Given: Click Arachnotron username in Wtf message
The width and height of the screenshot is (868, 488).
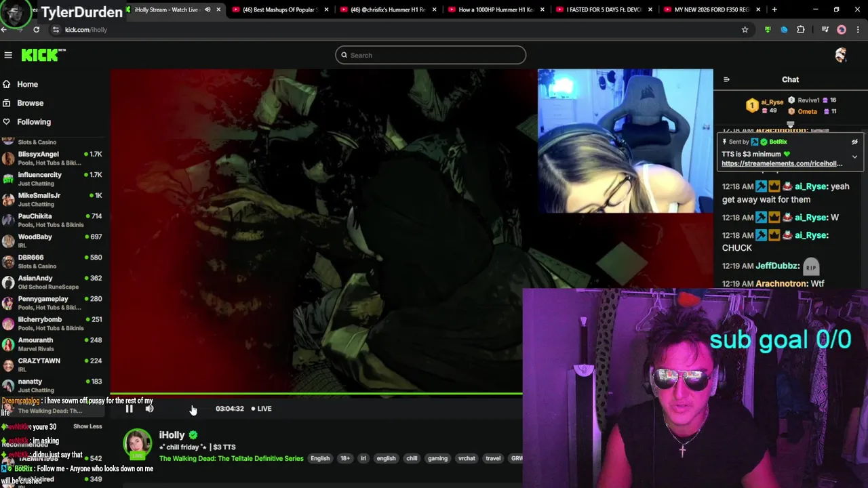Looking at the screenshot, I should click(782, 284).
